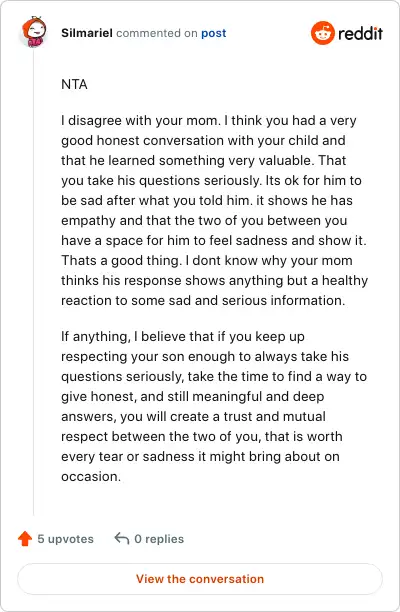The height and width of the screenshot is (612, 400).
Task: Click the line "good honest conversation with your child"
Action: (x=203, y=141)
